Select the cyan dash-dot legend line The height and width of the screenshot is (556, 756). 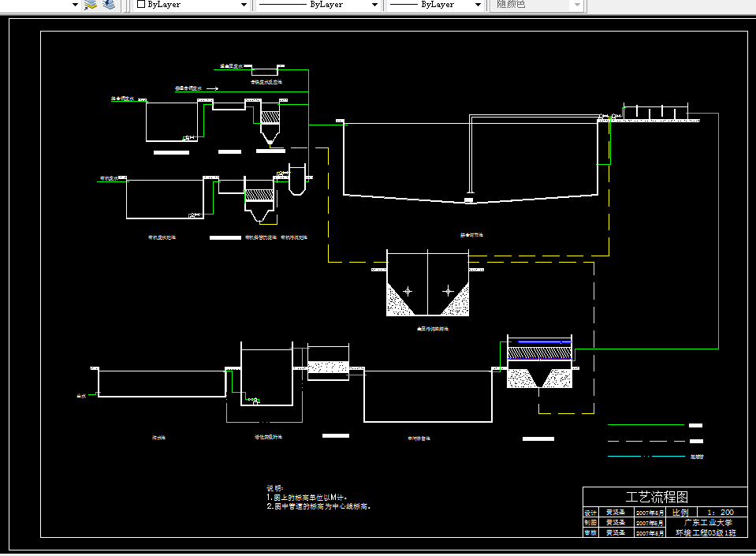pyautogui.click(x=646, y=456)
